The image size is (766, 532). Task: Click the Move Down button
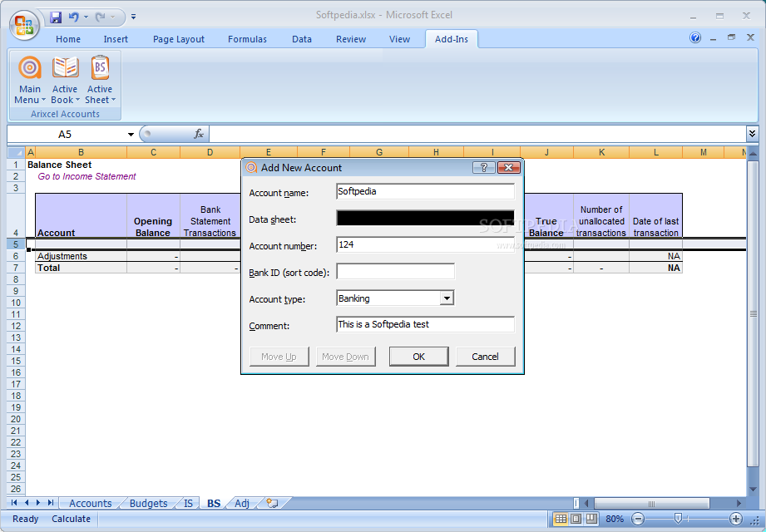pos(345,357)
